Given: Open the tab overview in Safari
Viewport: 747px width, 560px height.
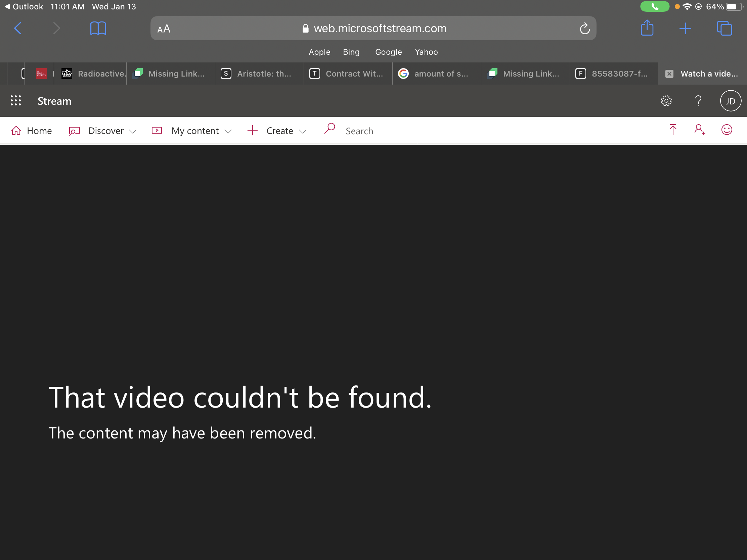Looking at the screenshot, I should tap(724, 28).
